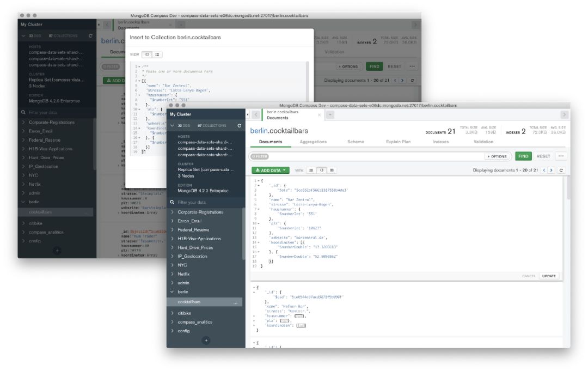Go to next page of documents in front window
The image size is (588, 371).
click(x=551, y=171)
